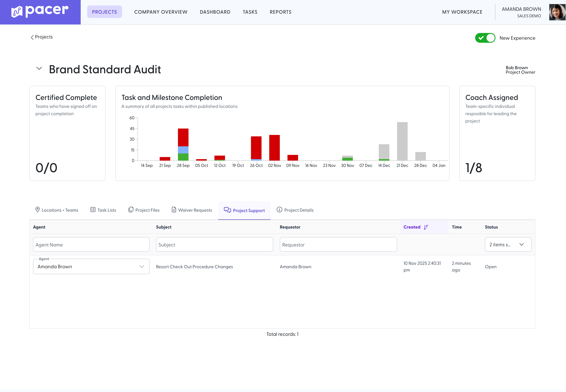Collapse the Brand Standard Audit header chevron
Viewport: 566px width, 392px height.
pos(39,68)
